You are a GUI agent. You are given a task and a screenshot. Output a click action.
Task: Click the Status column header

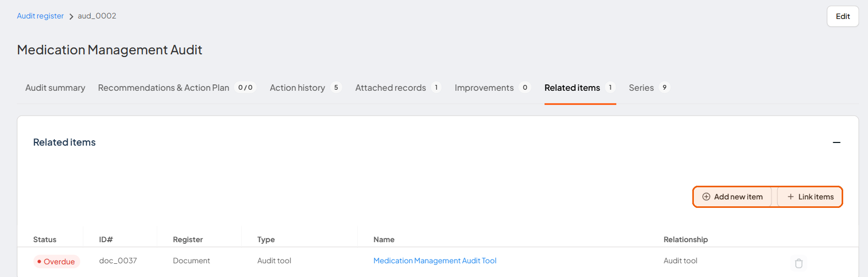(x=45, y=240)
